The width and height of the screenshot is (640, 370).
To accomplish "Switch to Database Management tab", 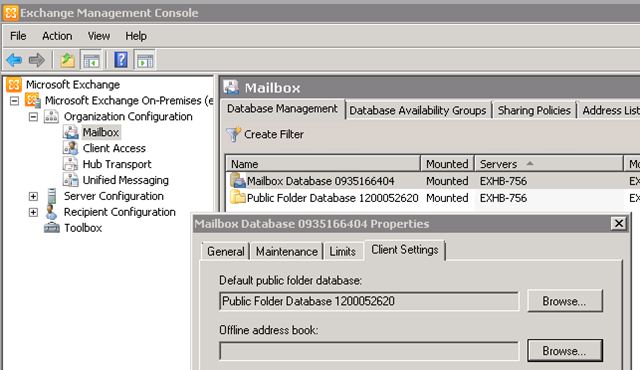I will pyautogui.click(x=282, y=109).
